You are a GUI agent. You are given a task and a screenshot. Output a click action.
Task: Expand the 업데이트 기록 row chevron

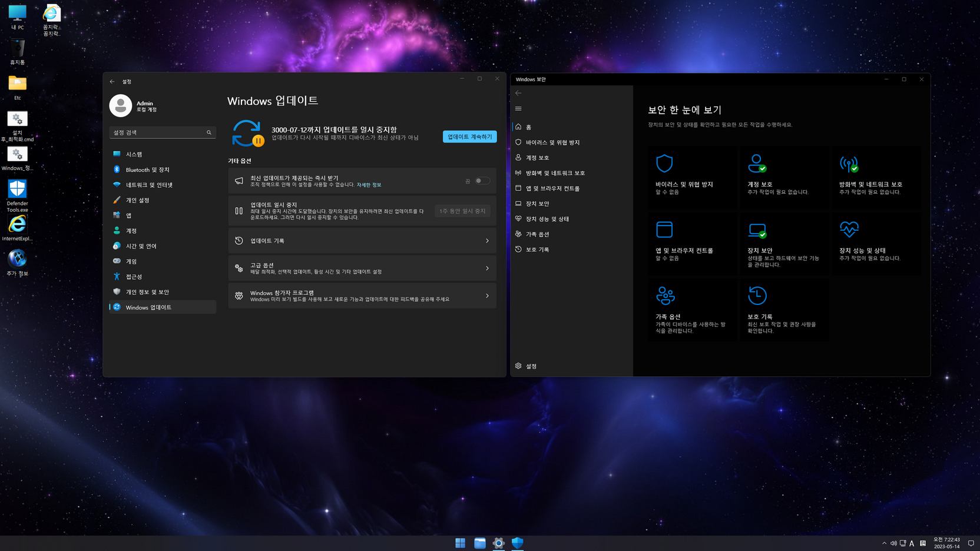(x=487, y=241)
